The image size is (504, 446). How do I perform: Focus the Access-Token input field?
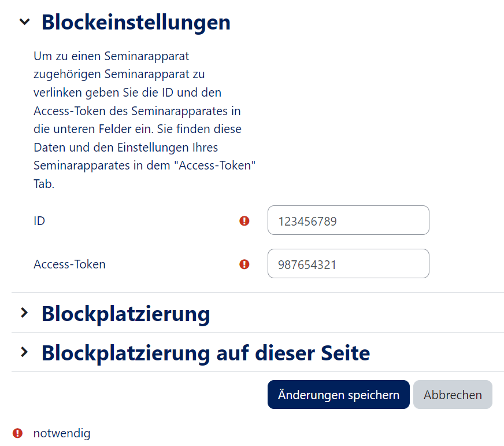point(348,264)
